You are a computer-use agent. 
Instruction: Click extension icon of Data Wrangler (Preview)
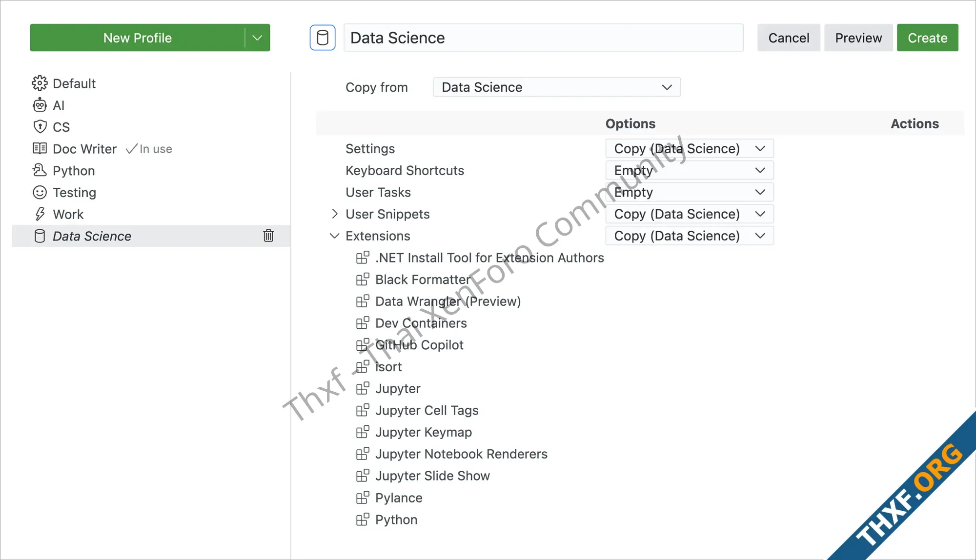point(363,301)
